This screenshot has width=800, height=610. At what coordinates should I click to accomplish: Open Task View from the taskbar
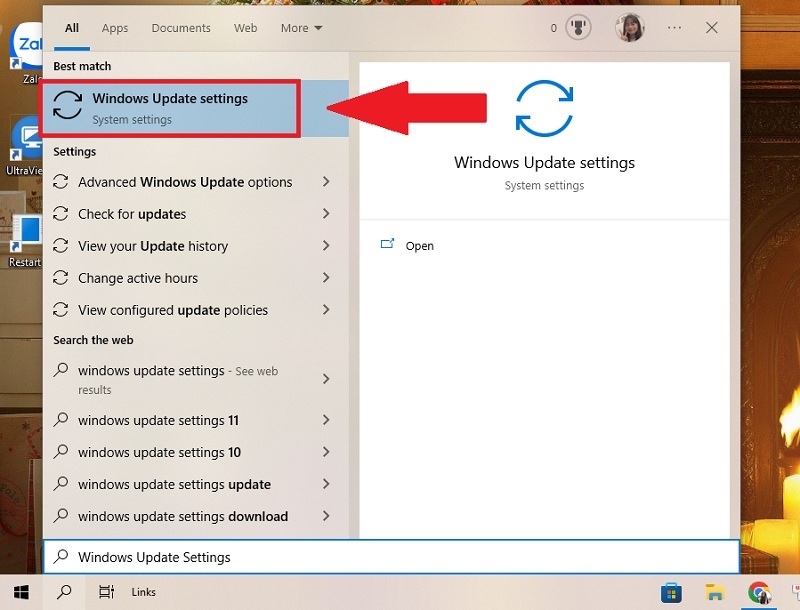(x=106, y=591)
